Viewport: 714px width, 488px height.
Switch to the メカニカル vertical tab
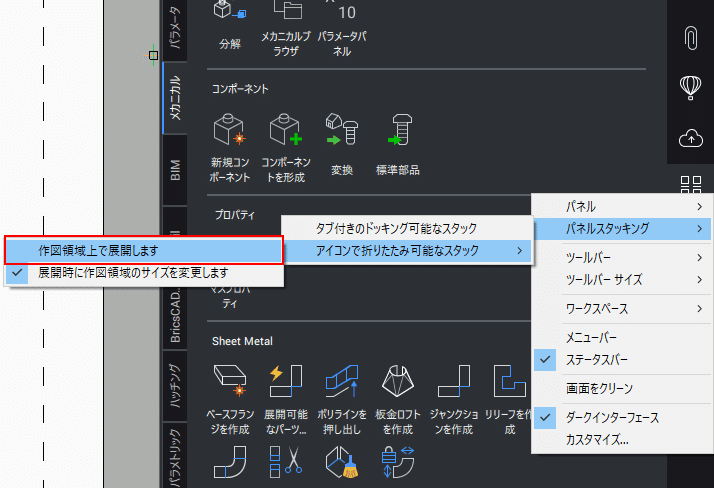pos(175,98)
